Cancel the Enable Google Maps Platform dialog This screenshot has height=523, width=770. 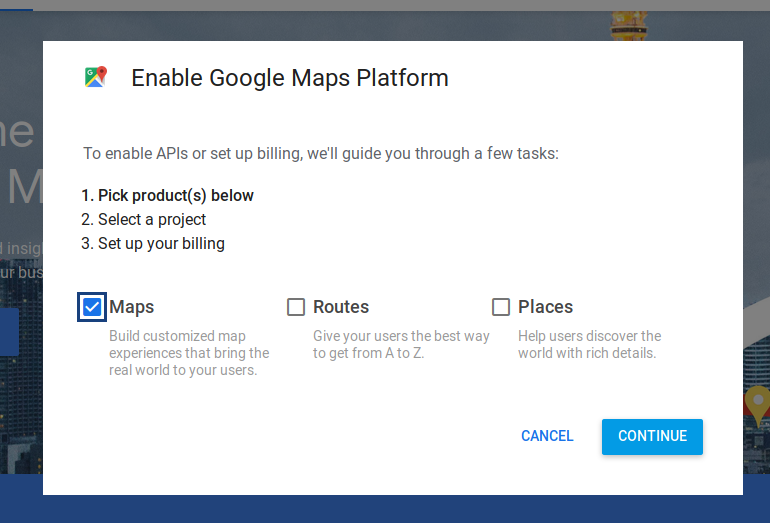click(547, 436)
